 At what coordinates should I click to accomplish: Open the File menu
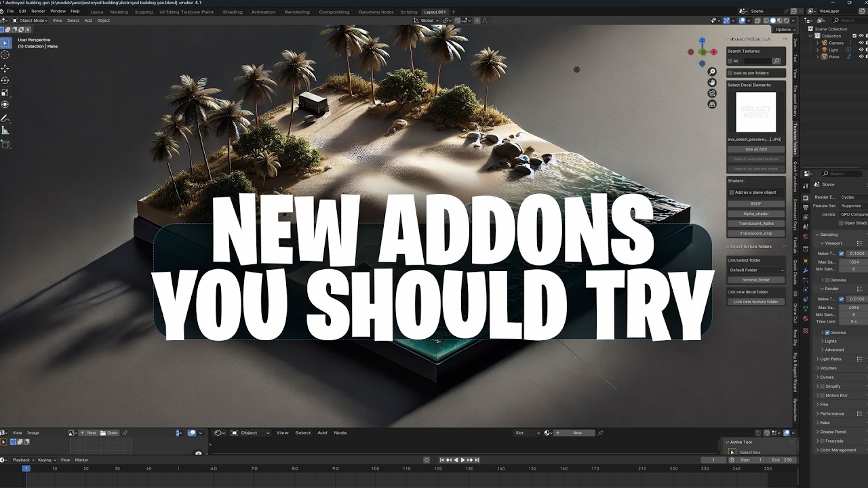click(x=11, y=12)
